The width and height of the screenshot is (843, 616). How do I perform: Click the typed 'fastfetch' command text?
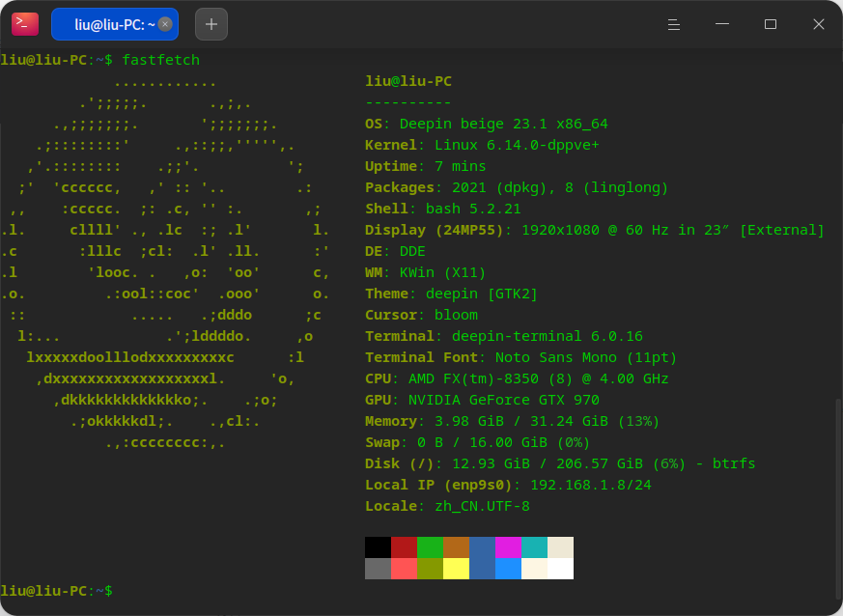(160, 60)
